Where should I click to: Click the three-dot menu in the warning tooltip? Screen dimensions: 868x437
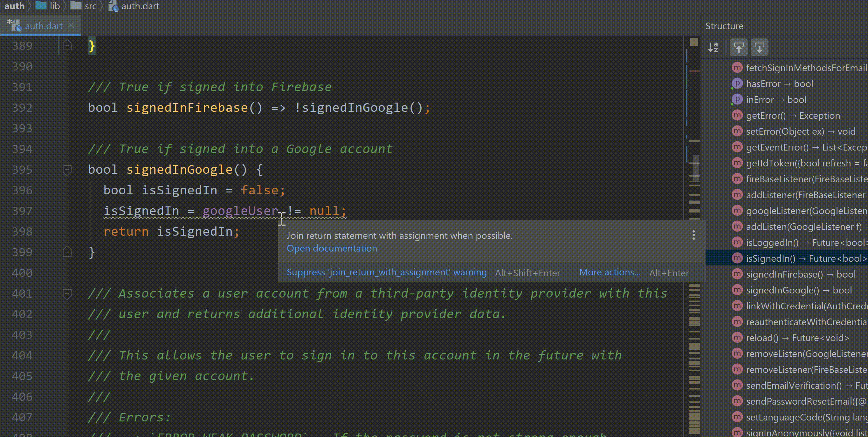(693, 235)
